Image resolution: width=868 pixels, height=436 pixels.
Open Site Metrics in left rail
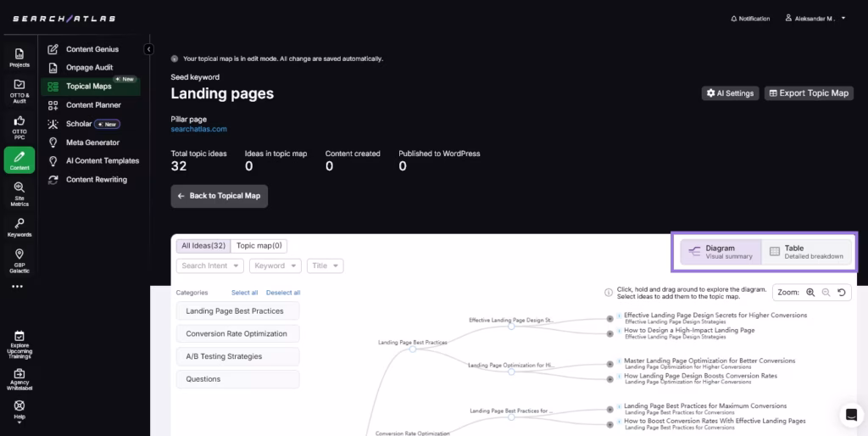pos(19,193)
